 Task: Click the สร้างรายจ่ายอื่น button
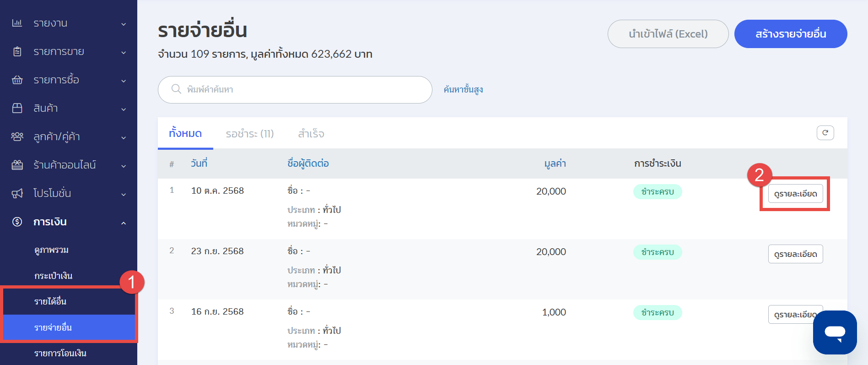tap(790, 34)
